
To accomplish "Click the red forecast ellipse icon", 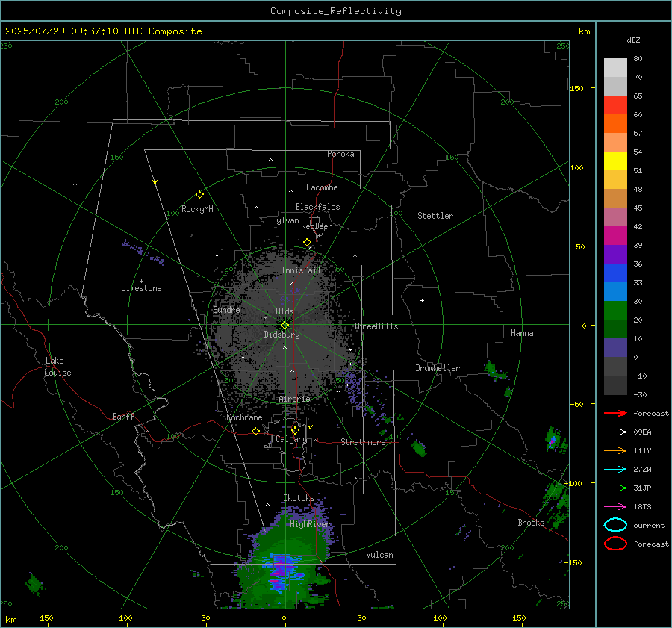I will 615,544.
